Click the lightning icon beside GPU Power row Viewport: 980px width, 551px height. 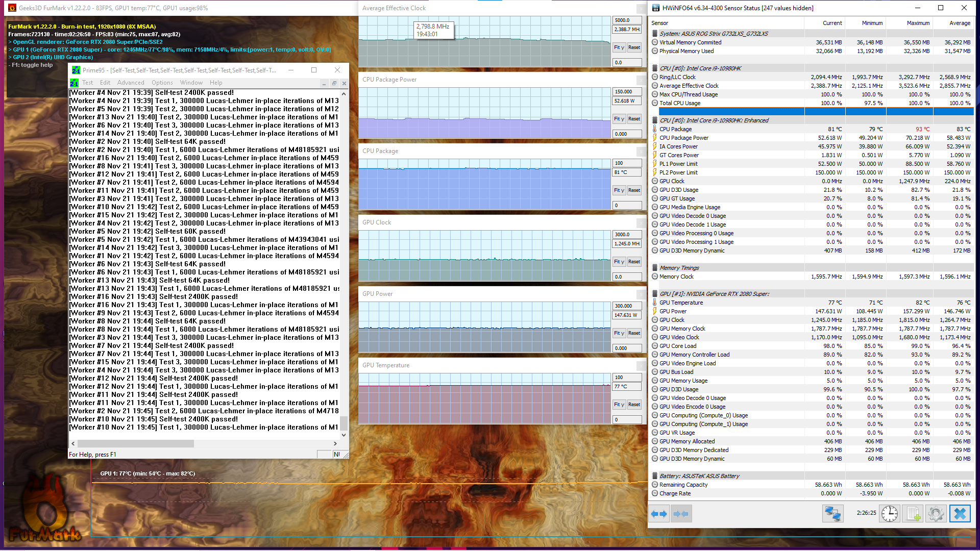click(x=655, y=311)
